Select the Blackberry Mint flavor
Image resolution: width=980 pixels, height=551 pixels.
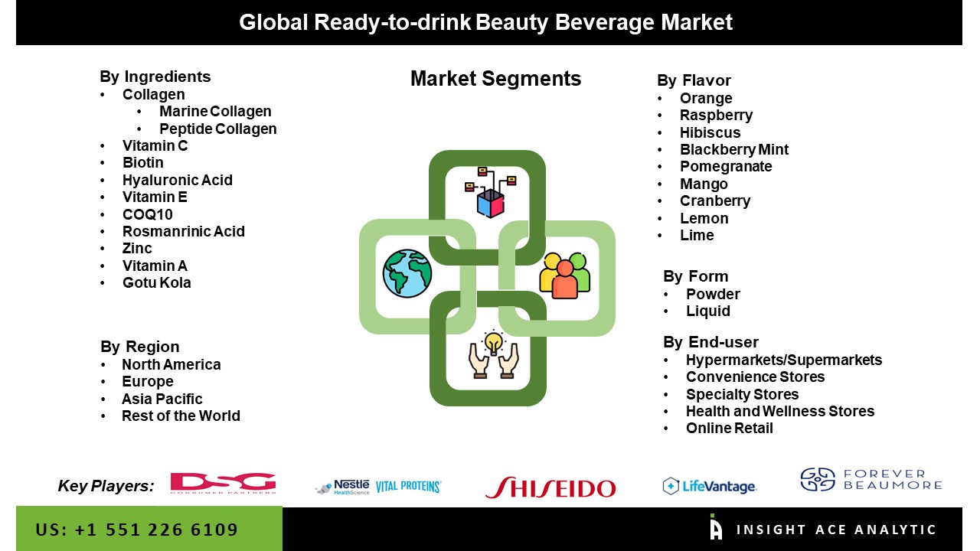click(x=733, y=149)
